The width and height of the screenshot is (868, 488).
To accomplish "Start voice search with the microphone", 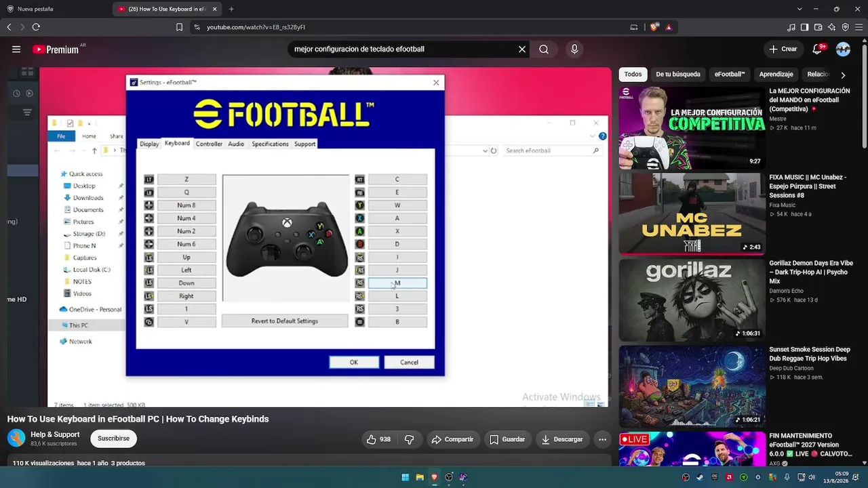I will point(574,49).
